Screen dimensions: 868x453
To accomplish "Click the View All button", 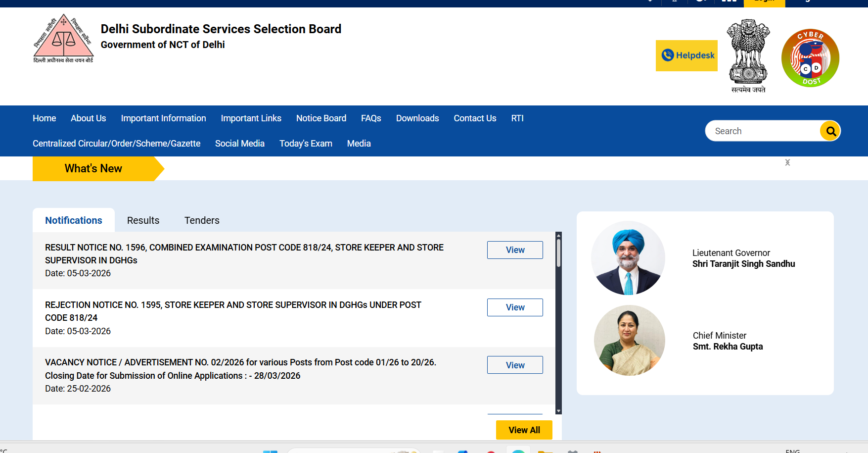I will [524, 430].
